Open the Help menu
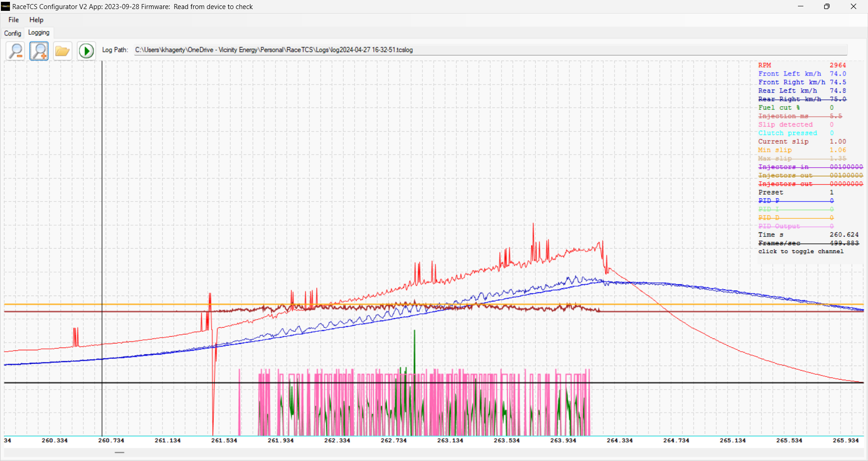Image resolution: width=868 pixels, height=461 pixels. click(x=36, y=20)
